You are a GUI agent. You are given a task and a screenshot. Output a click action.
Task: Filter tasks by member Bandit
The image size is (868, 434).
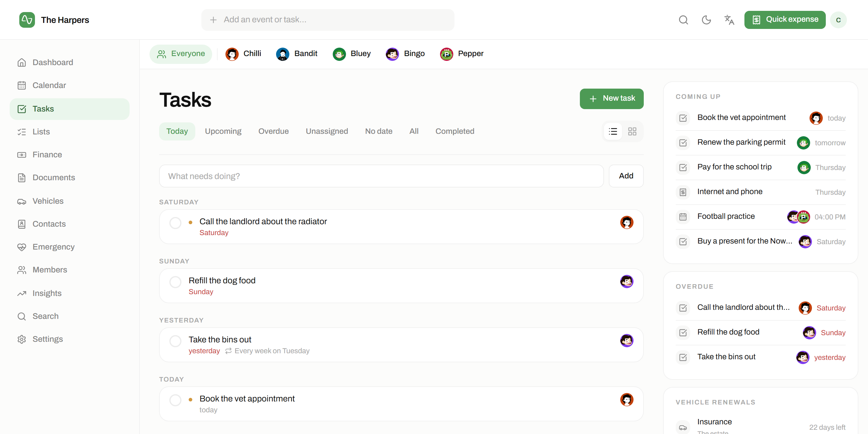tap(297, 54)
